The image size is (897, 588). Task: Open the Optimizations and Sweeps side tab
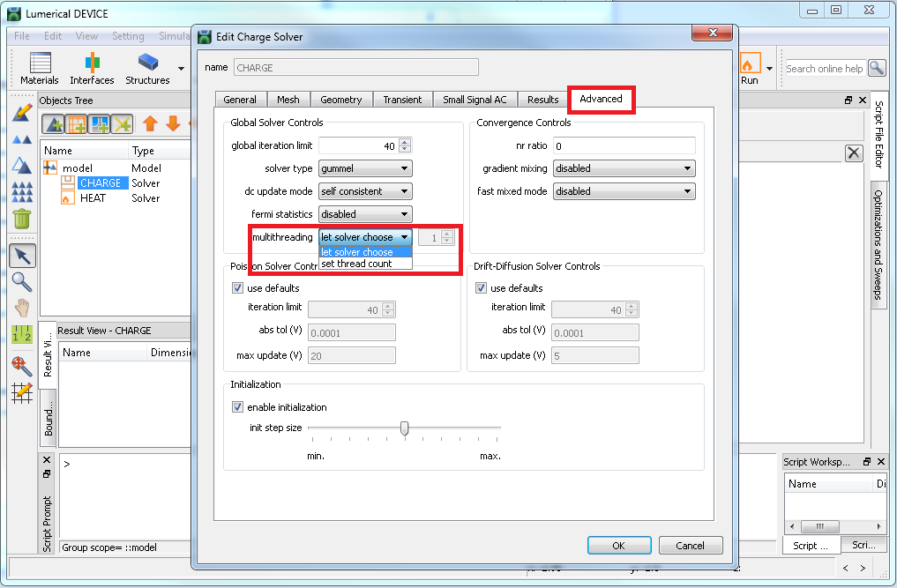click(879, 245)
